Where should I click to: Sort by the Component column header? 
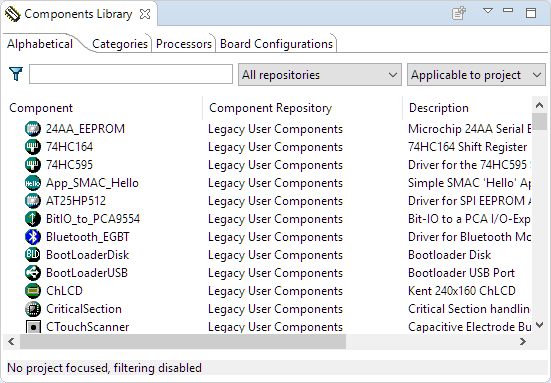click(x=102, y=108)
